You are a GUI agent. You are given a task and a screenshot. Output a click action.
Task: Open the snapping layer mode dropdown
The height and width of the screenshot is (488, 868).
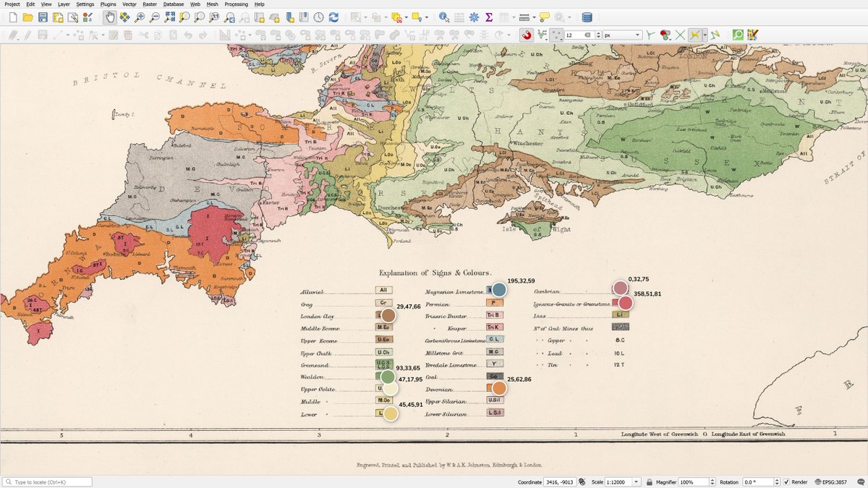[542, 35]
